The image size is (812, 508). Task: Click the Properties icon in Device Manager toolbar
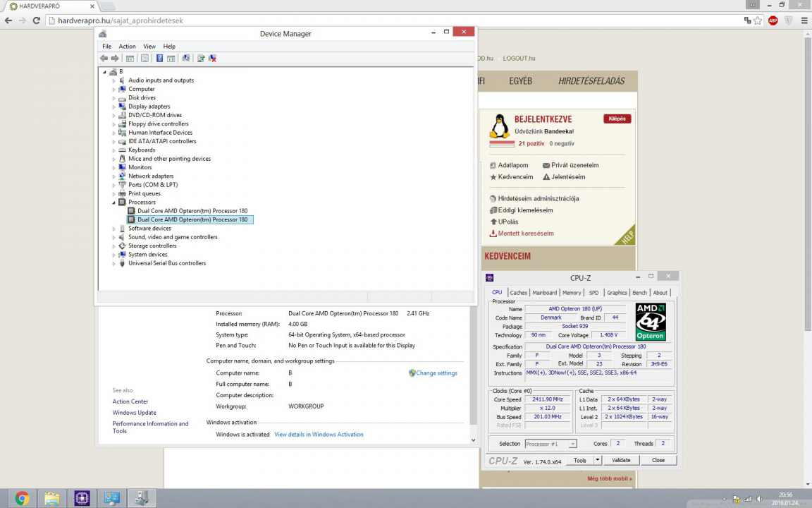pyautogui.click(x=144, y=59)
